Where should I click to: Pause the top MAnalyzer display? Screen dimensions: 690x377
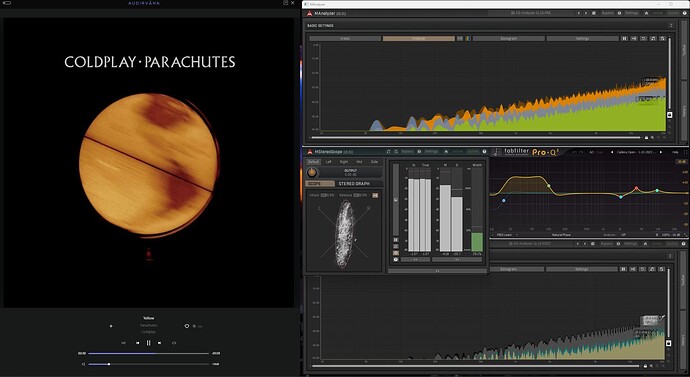624,39
